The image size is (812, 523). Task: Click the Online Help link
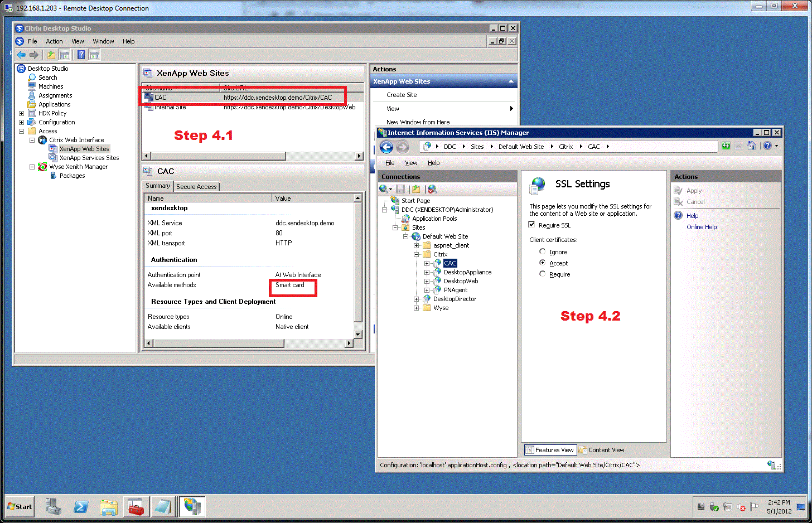[x=702, y=227]
